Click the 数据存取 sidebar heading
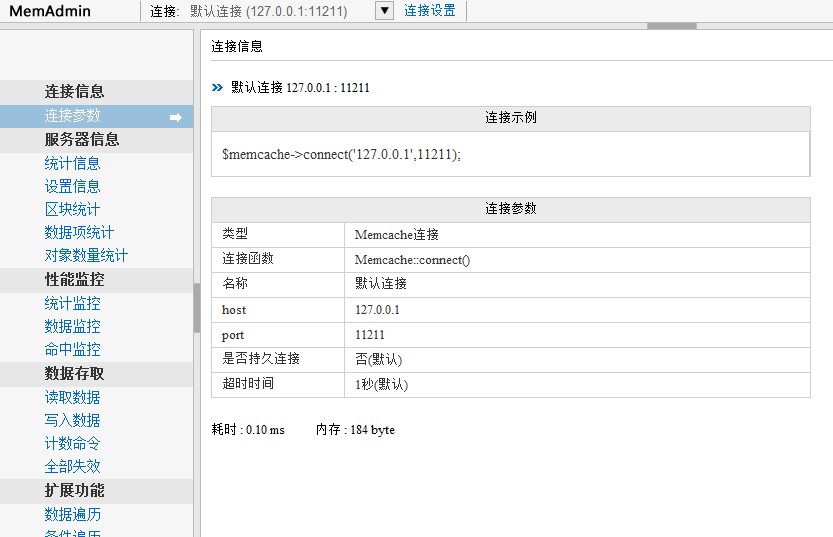The height and width of the screenshot is (537, 833). tap(96, 374)
